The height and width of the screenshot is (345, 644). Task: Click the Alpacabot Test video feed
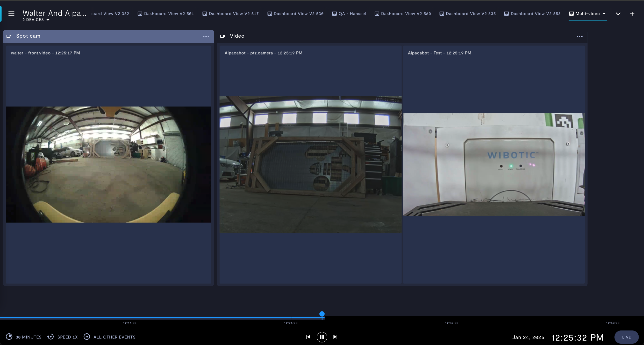[x=494, y=164]
